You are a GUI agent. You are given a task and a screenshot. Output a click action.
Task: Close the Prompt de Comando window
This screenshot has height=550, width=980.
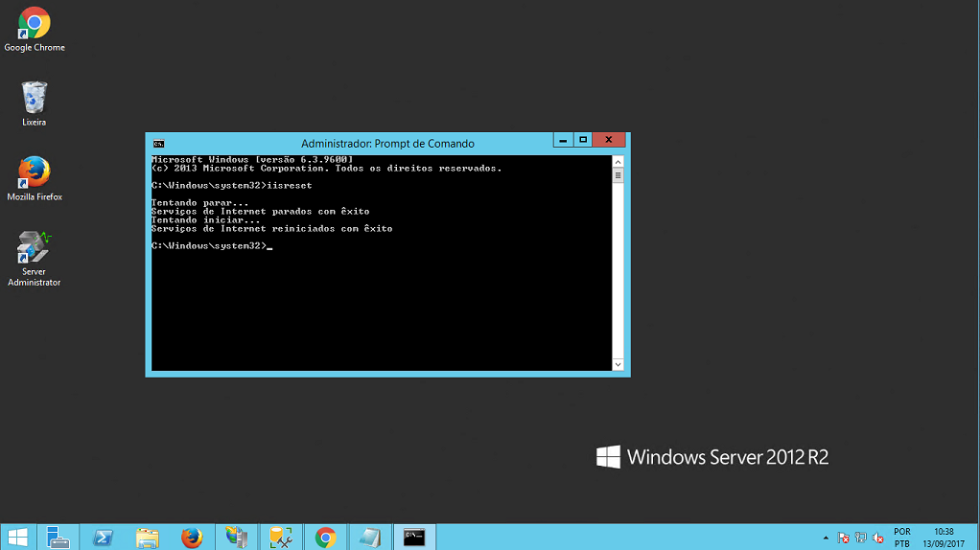tap(609, 140)
